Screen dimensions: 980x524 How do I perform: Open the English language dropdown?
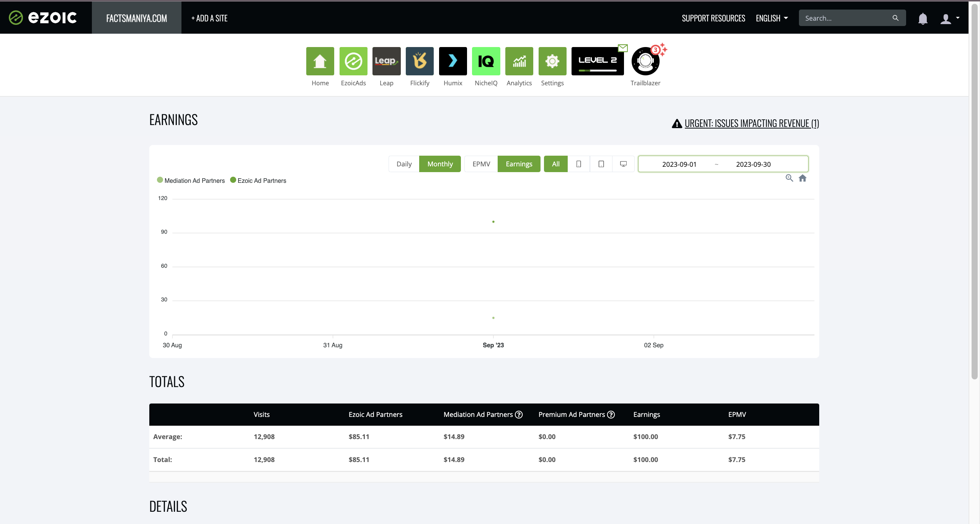pos(772,18)
